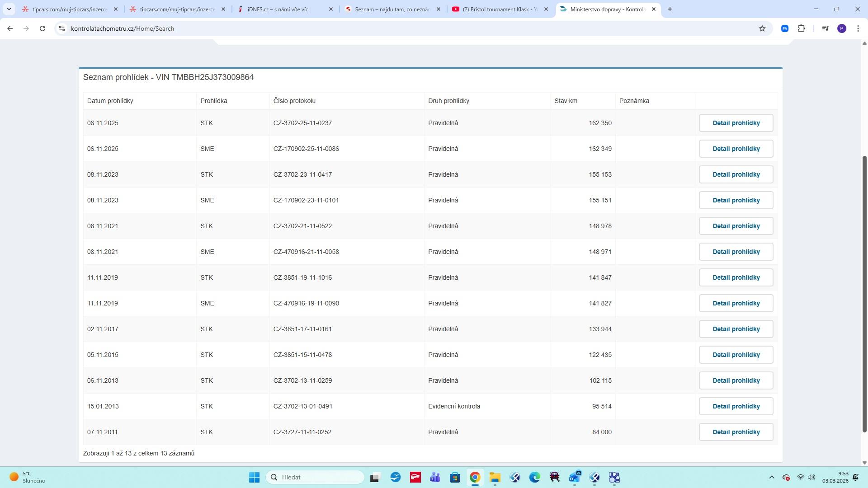Sort table by Stav km column header
The image size is (868, 488).
[x=566, y=101]
